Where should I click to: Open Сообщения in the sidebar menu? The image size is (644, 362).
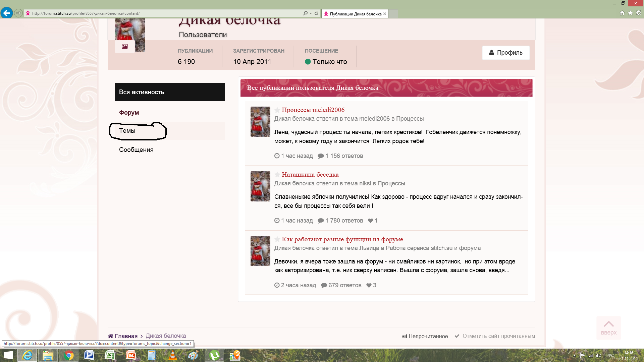[x=136, y=150]
